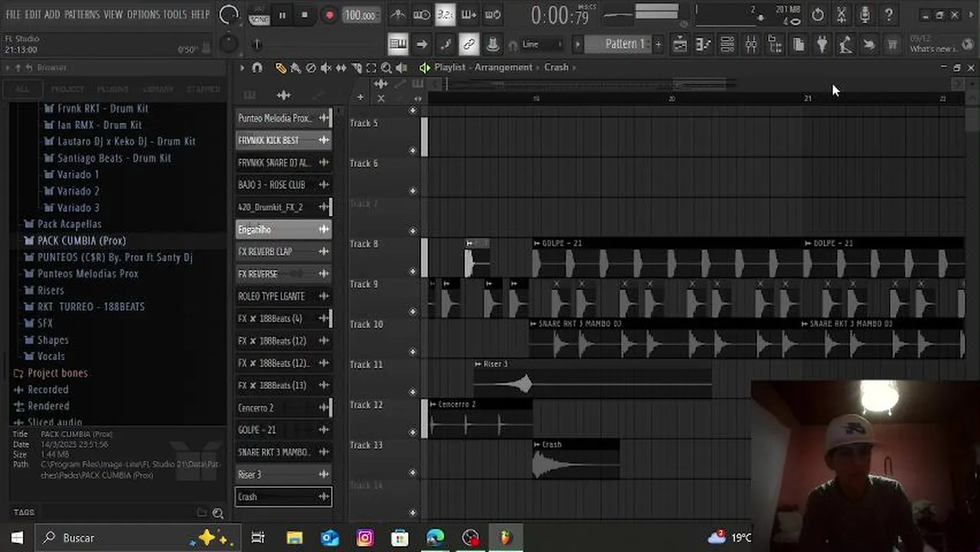Image resolution: width=980 pixels, height=552 pixels.
Task: Open Playlist menu arrow next to magnet
Action: click(242, 67)
